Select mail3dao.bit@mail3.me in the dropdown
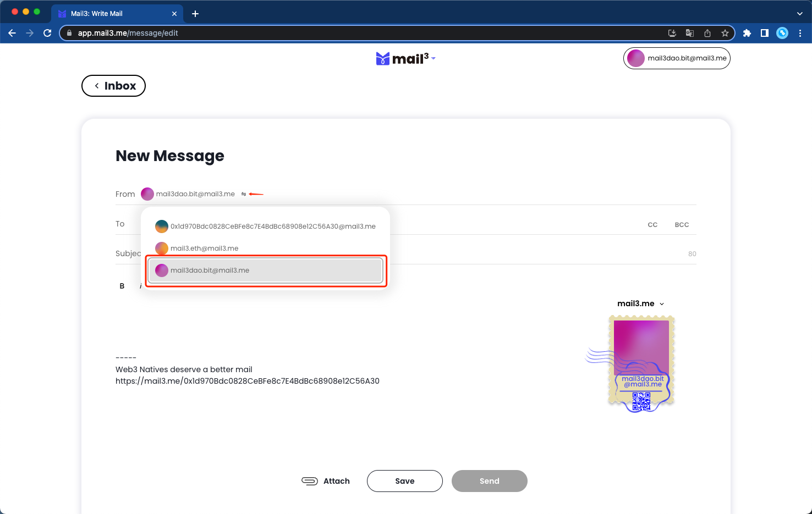The image size is (812, 514). tap(265, 270)
